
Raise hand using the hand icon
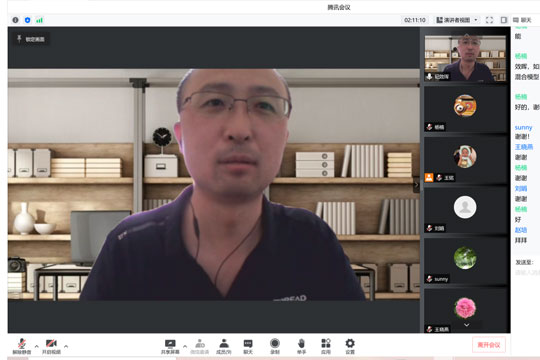pyautogui.click(x=301, y=347)
